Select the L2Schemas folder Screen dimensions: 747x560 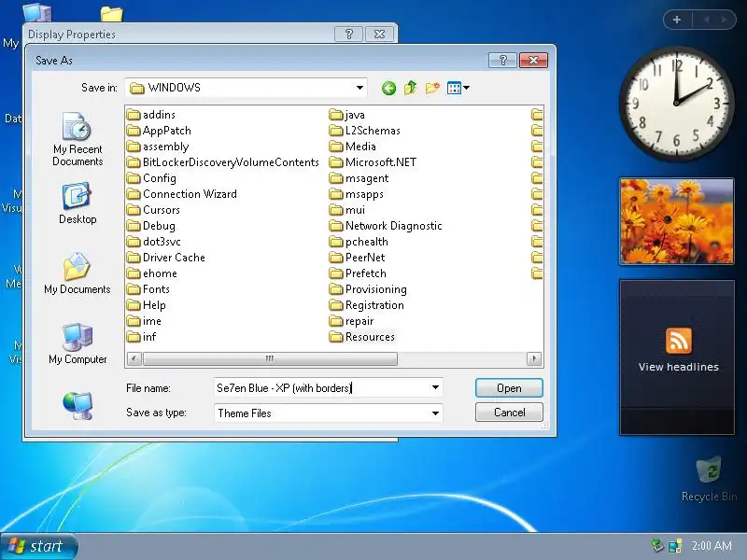[x=365, y=131]
